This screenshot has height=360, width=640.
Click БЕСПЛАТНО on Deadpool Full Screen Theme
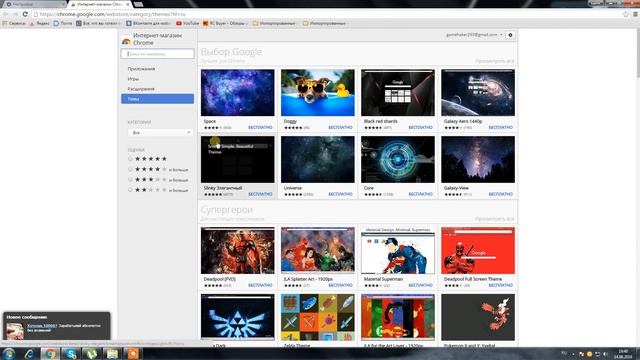pos(500,285)
